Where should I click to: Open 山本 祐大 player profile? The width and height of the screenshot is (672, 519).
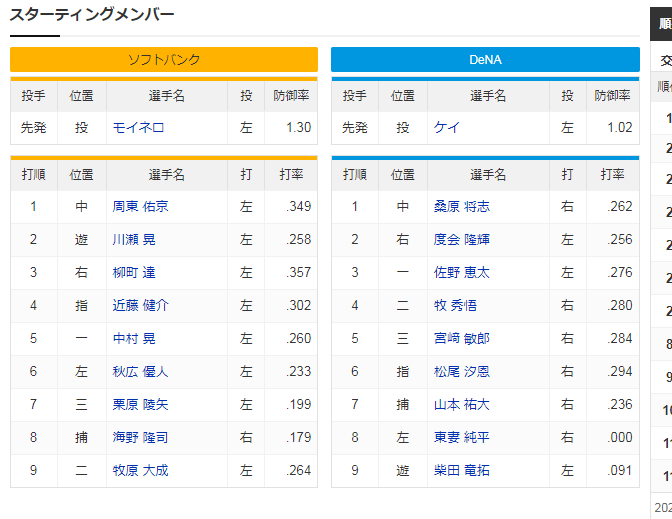pos(462,405)
